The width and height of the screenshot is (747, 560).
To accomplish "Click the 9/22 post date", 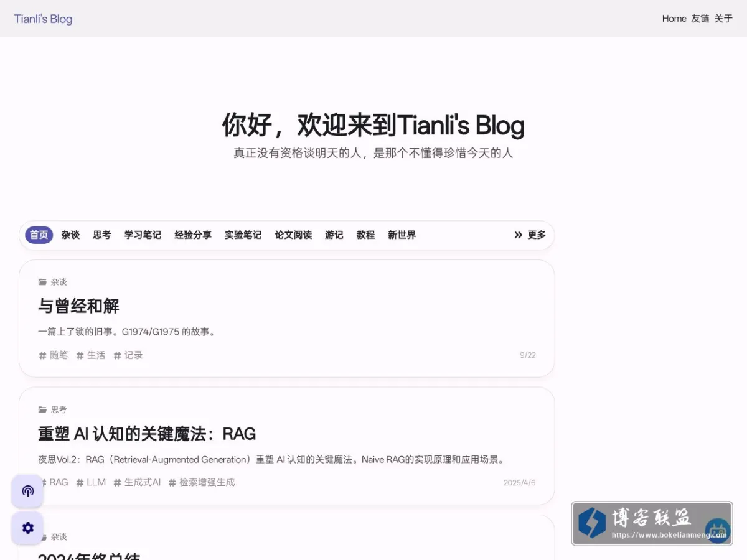I will [x=528, y=355].
